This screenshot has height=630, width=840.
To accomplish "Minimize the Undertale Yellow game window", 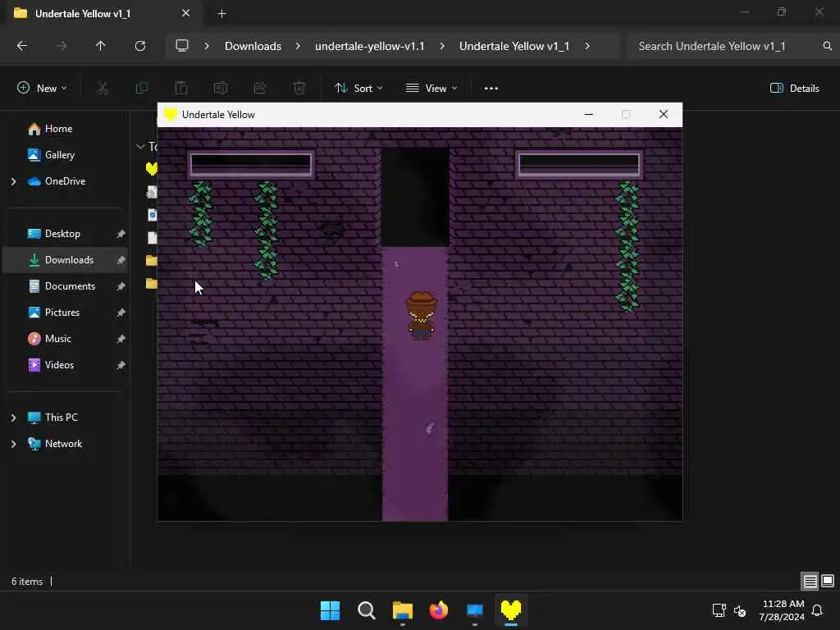I will (x=589, y=114).
